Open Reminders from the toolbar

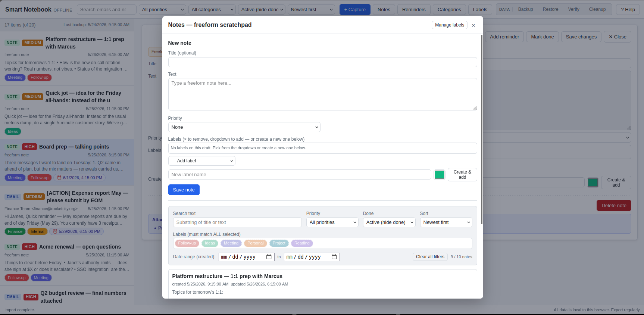(x=414, y=10)
